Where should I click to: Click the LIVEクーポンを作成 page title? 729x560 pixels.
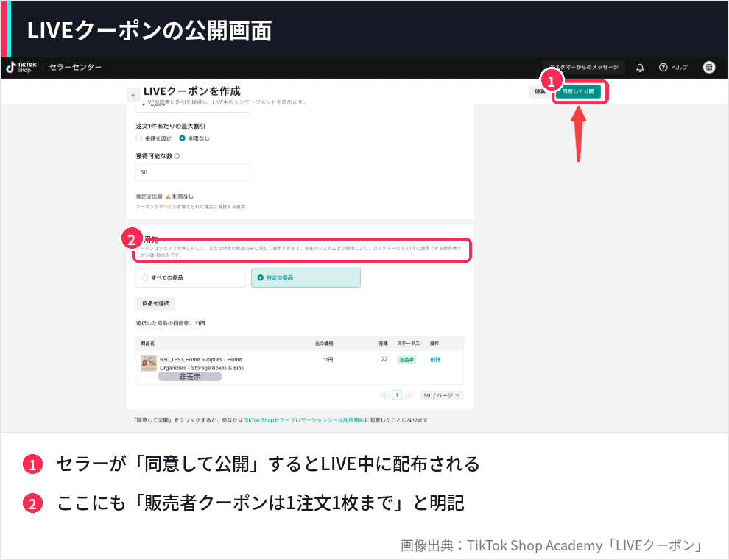click(192, 91)
